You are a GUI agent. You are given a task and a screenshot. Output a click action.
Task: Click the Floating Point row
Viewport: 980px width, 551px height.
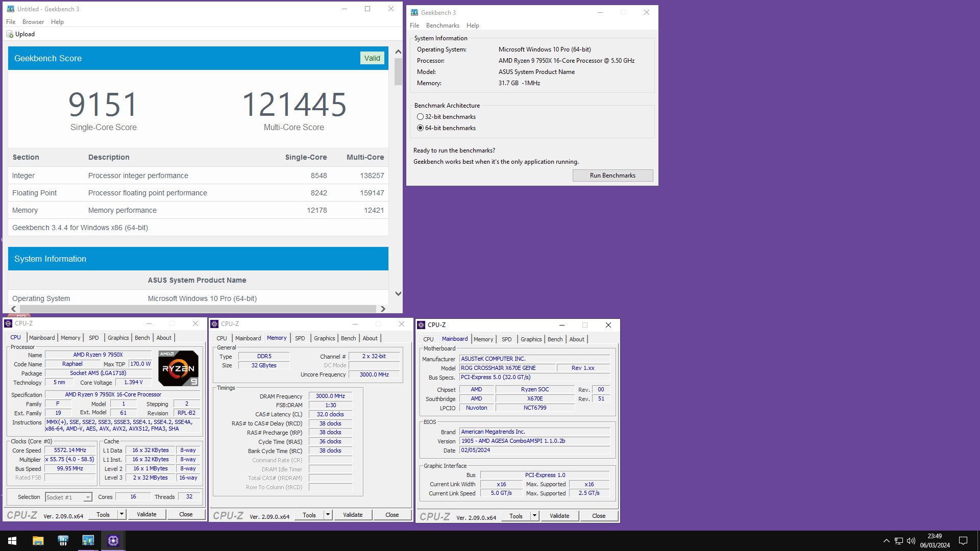coord(198,193)
